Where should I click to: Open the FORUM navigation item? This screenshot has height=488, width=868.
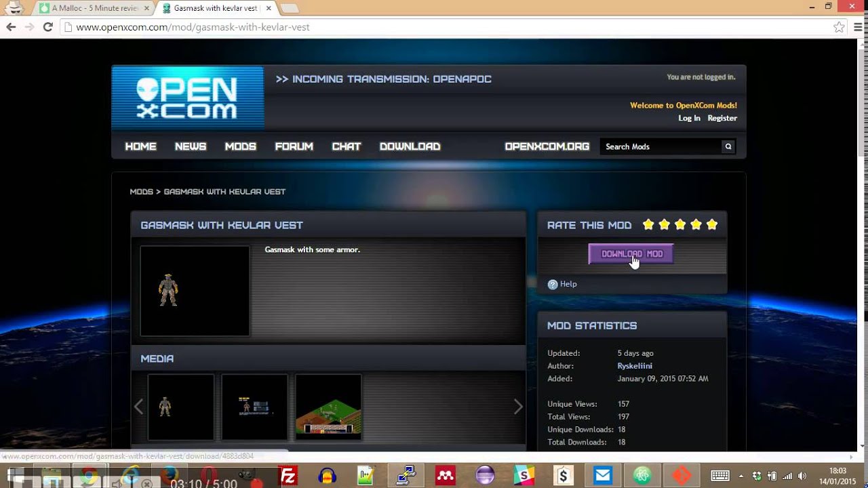click(x=294, y=146)
